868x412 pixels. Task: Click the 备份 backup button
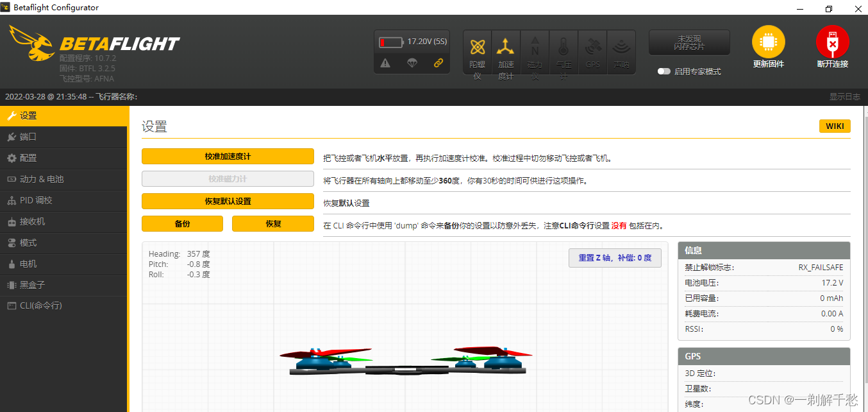(182, 223)
